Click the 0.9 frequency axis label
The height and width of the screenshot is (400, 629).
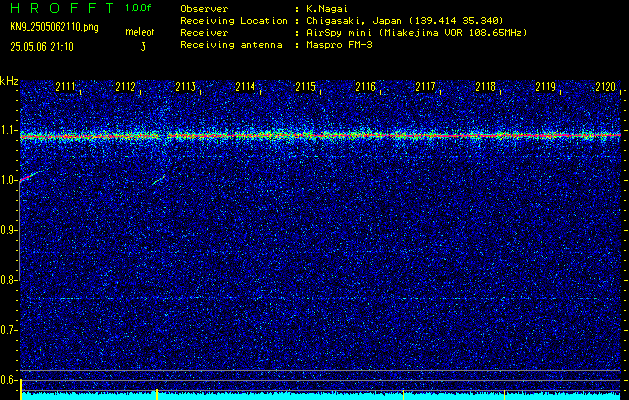(x=7, y=230)
